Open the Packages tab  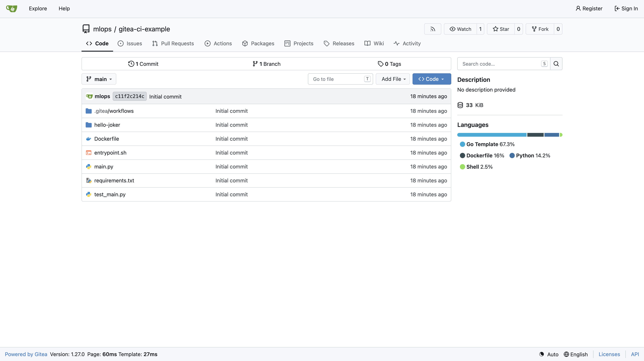258,44
